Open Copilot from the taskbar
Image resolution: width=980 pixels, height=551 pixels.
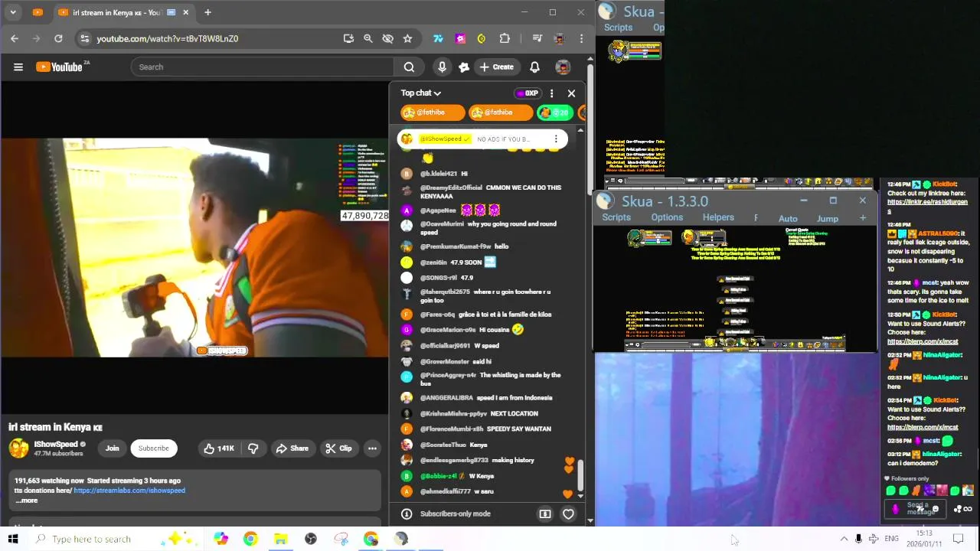(x=220, y=539)
